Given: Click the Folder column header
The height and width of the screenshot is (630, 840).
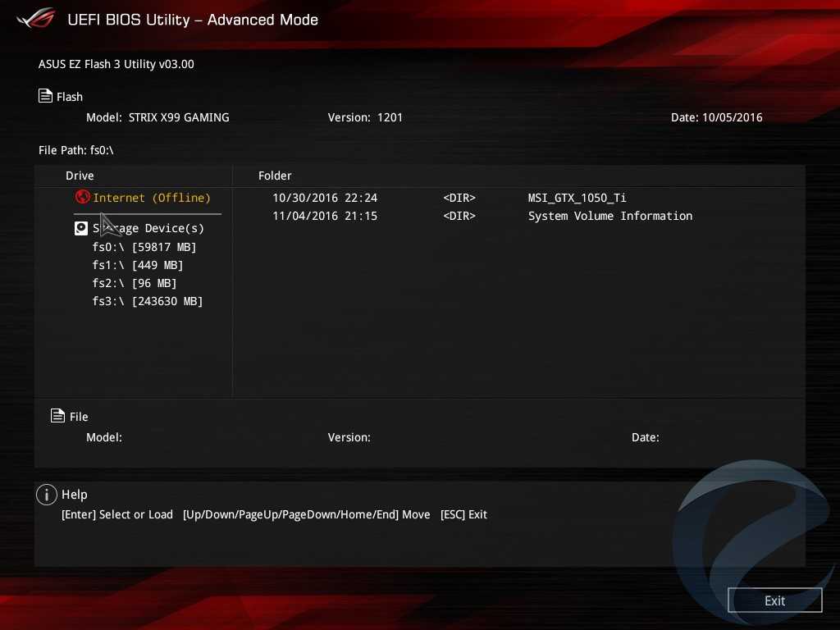Looking at the screenshot, I should 275,176.
